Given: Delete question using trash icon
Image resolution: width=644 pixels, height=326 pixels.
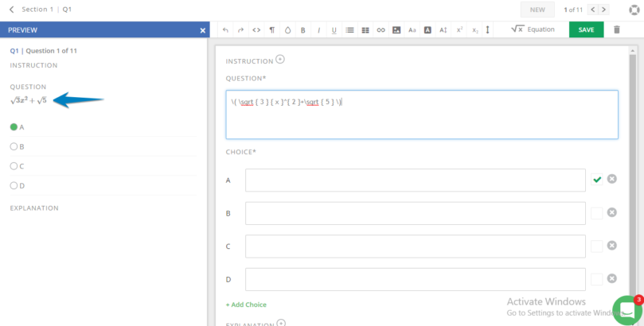Looking at the screenshot, I should 616,30.
